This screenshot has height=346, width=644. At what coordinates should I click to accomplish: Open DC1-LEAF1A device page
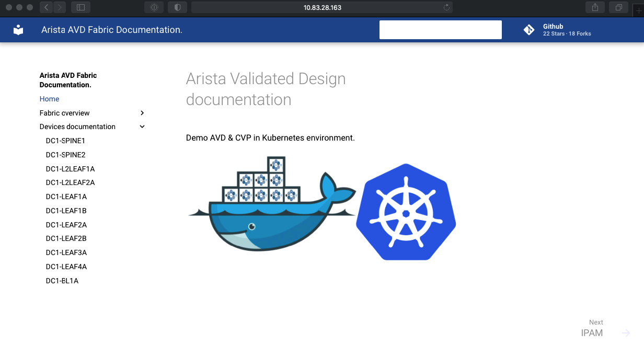pyautogui.click(x=66, y=197)
